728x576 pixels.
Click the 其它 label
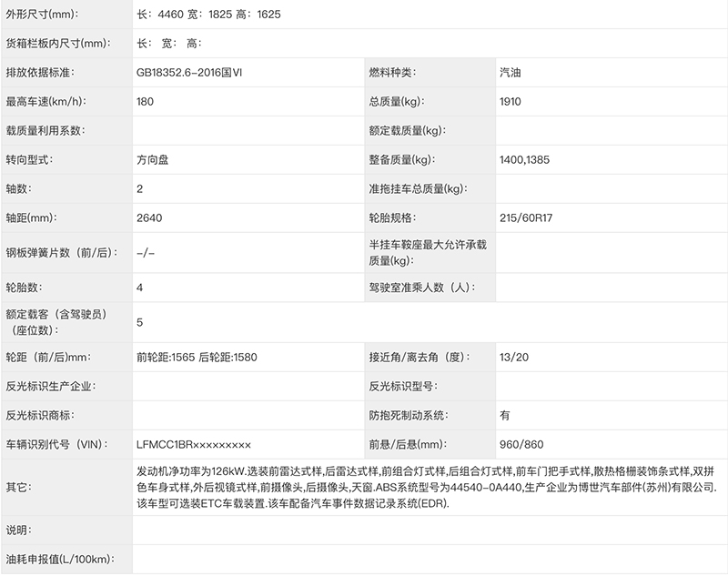point(18,488)
